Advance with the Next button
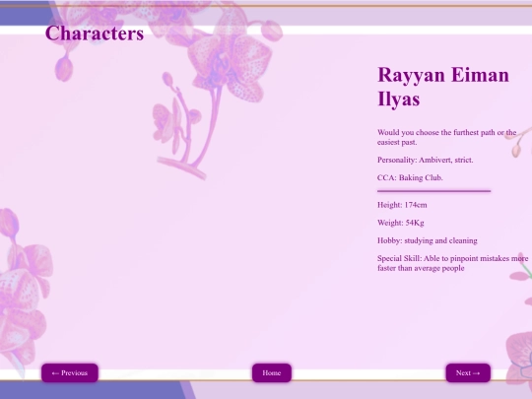Screen dimensions: 532x399 468,372
